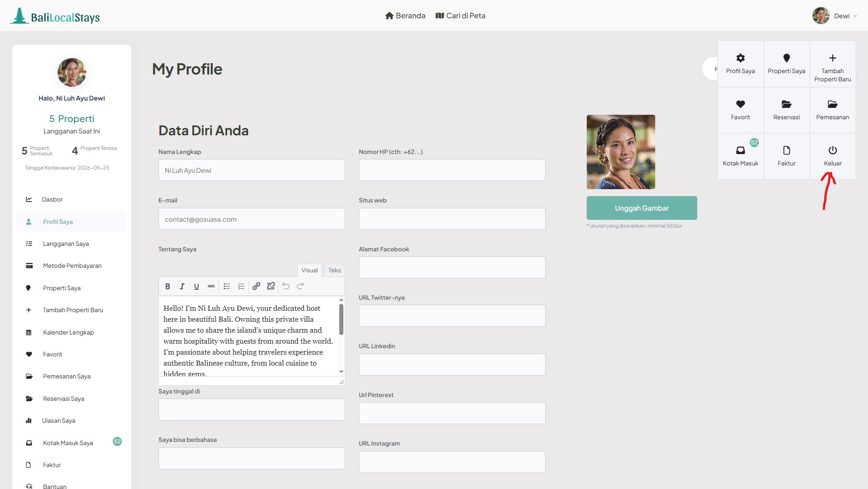Open Metode Pembayaran in sidebar
Viewport: 868px width, 489px height.
(72, 266)
